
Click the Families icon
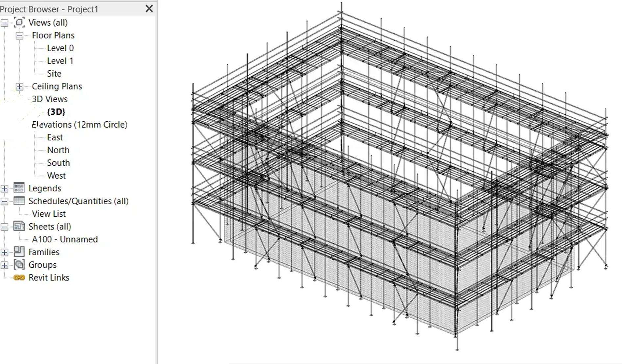point(19,252)
